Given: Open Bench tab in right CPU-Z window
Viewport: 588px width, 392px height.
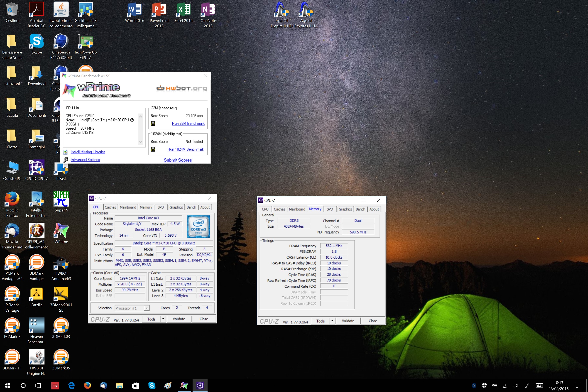Looking at the screenshot, I should tap(360, 209).
